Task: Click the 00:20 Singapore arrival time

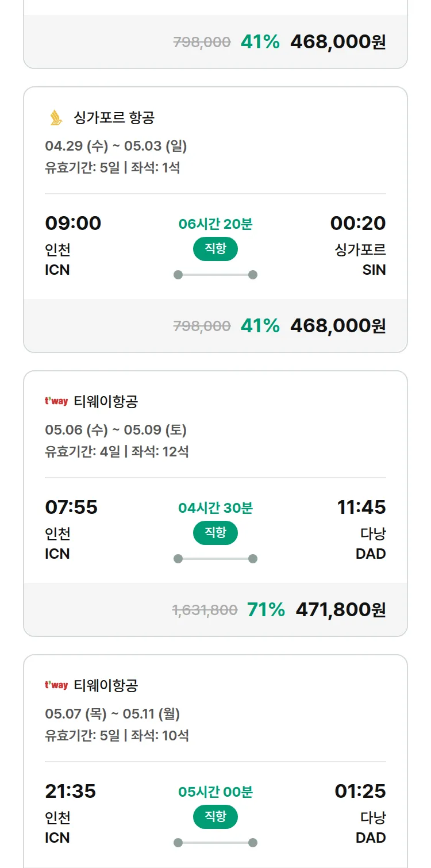Action: 358,223
